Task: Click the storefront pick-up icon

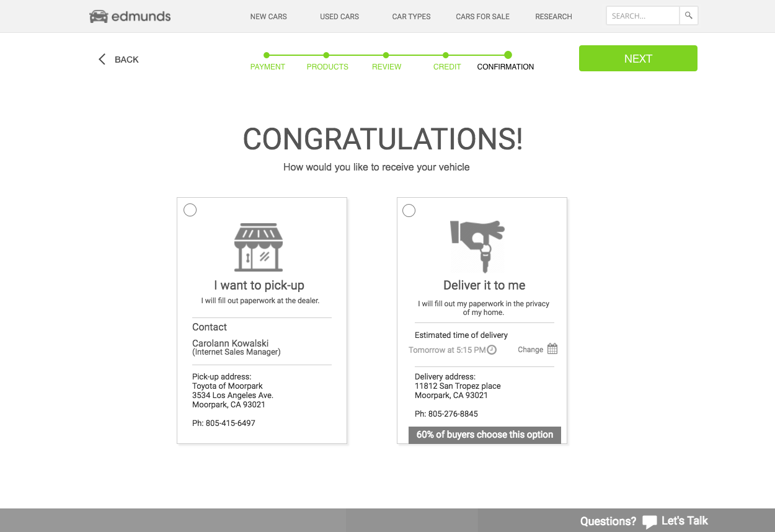Action: pyautogui.click(x=259, y=247)
